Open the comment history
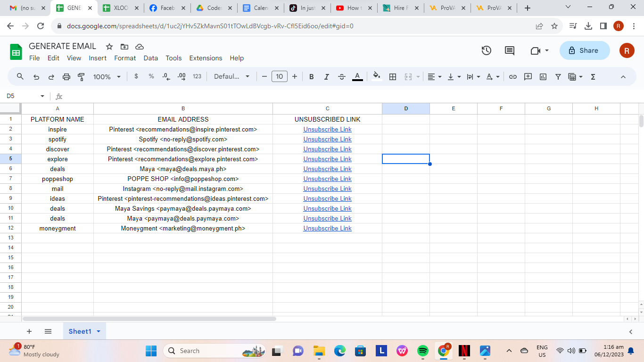The width and height of the screenshot is (644, 362). (x=510, y=50)
